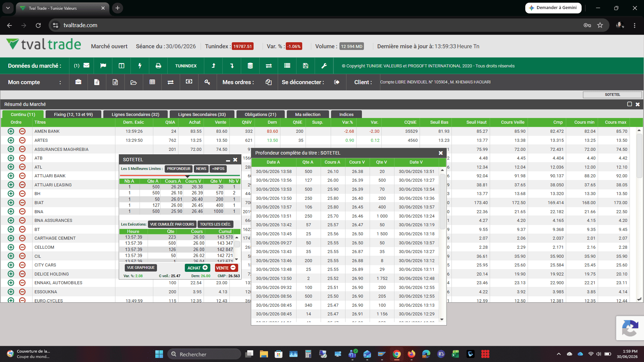Click the +INFOS button in SOTETEL panel

tap(218, 169)
